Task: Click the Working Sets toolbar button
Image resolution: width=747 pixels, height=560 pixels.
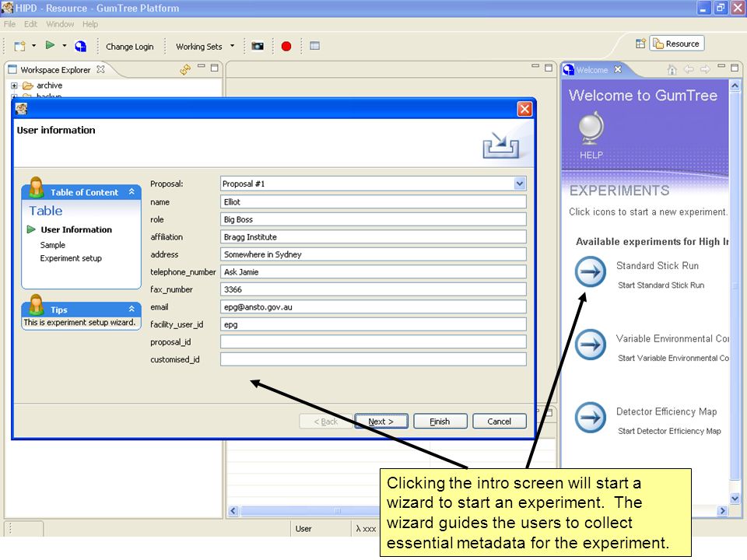Action: point(199,47)
